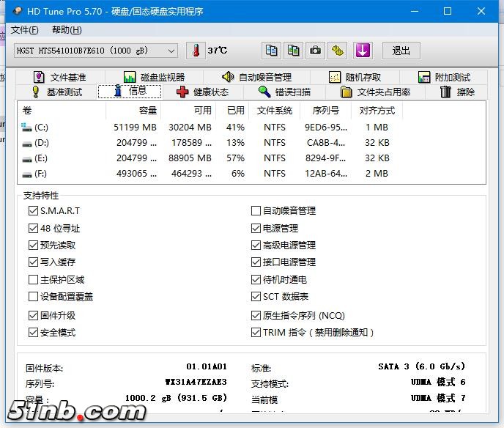Screen dimensions: 504x428
Task: Switch to the 错误扫描 tab
Action: 284,92
